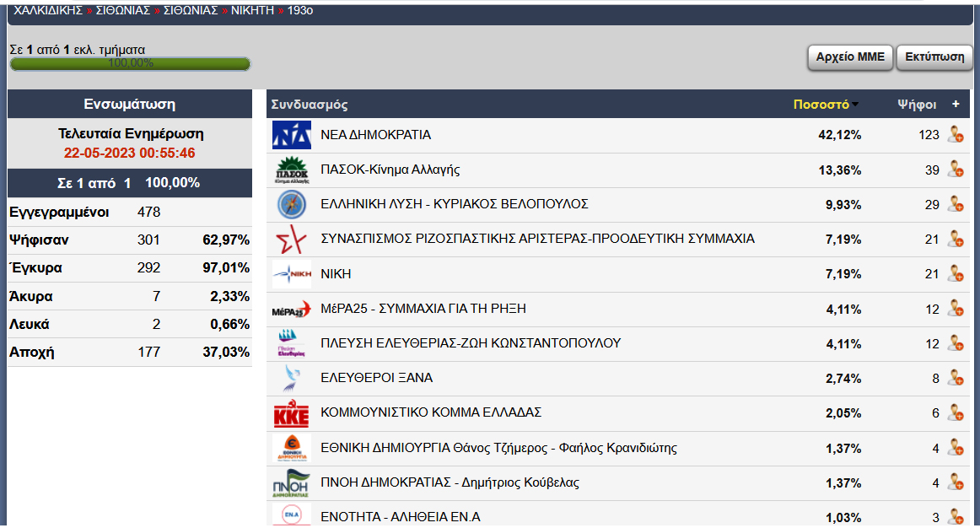Open candidates icon for ΠΑΣΟΚ-Κίνημα Αλλαγής row
Screen dimensions: 980x528
point(955,170)
